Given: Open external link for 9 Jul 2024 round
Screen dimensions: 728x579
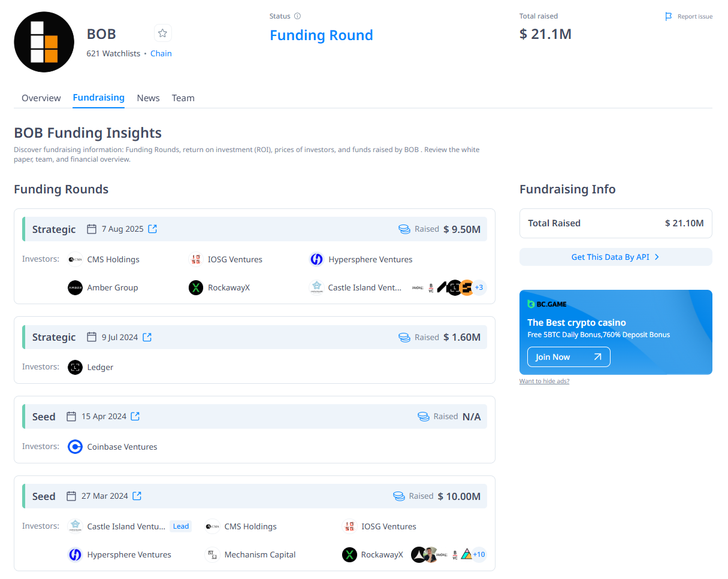Looking at the screenshot, I should pyautogui.click(x=147, y=337).
